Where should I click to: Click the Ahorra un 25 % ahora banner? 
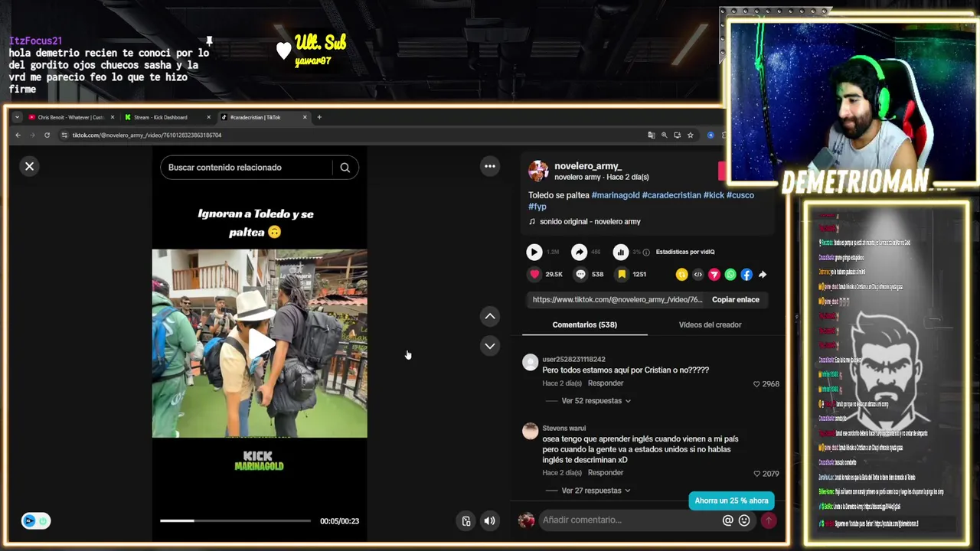[x=731, y=500]
